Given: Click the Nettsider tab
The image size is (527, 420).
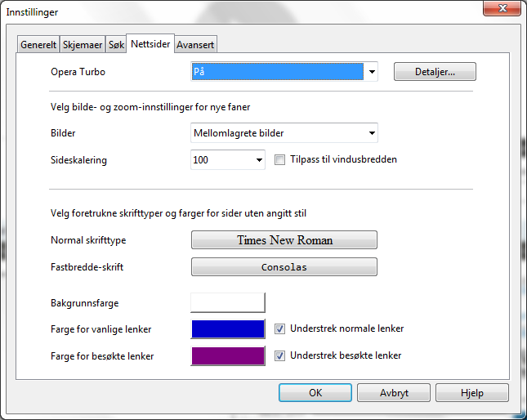Looking at the screenshot, I should tap(150, 44).
